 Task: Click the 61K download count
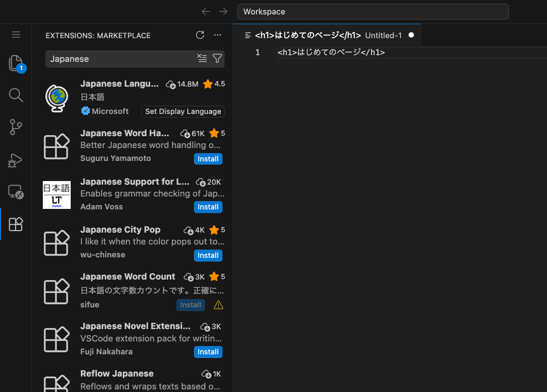[x=192, y=134]
